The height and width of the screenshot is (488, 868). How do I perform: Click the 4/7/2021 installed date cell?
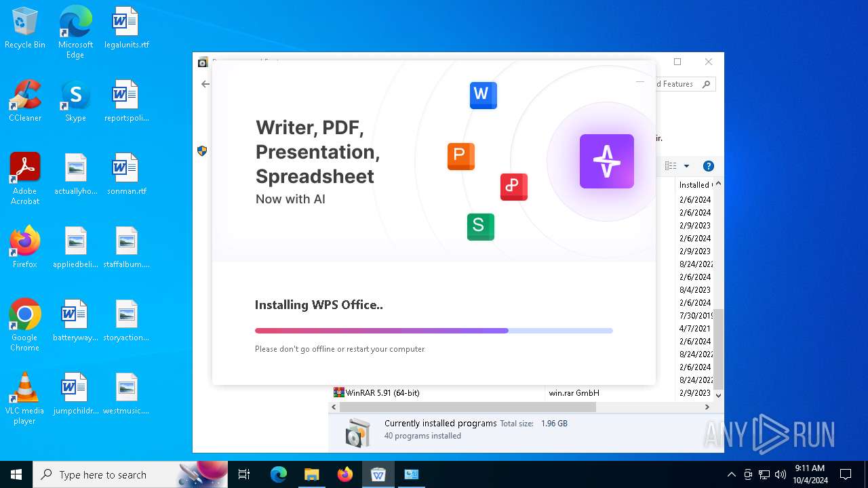coord(695,329)
